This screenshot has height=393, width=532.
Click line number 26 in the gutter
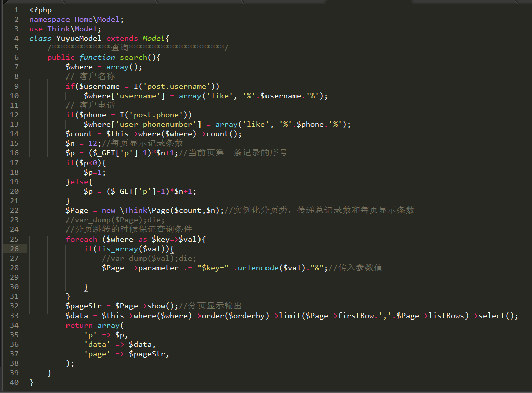(14, 249)
